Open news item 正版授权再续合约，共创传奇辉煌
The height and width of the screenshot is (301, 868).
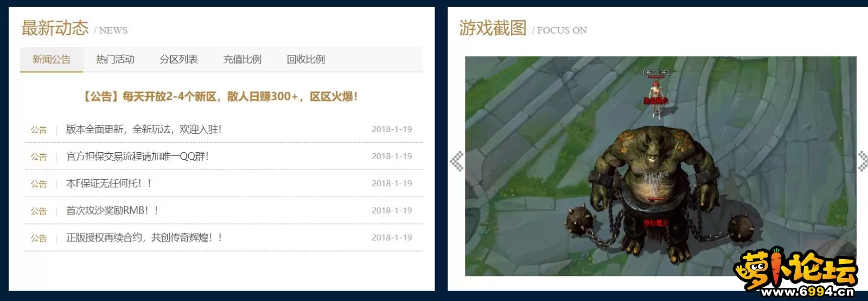tap(144, 238)
